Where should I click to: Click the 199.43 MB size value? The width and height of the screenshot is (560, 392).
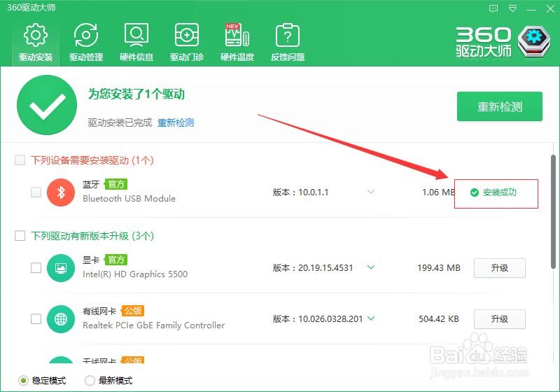439,268
